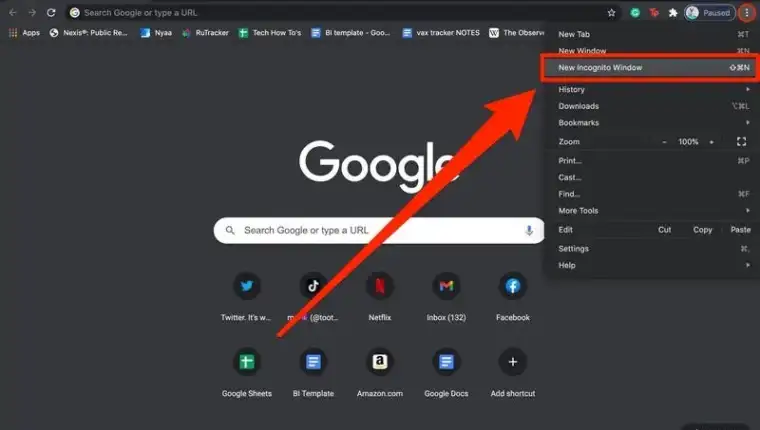Viewport: 760px width, 430px height.
Task: Open the Nyaa bookmark
Action: (156, 32)
